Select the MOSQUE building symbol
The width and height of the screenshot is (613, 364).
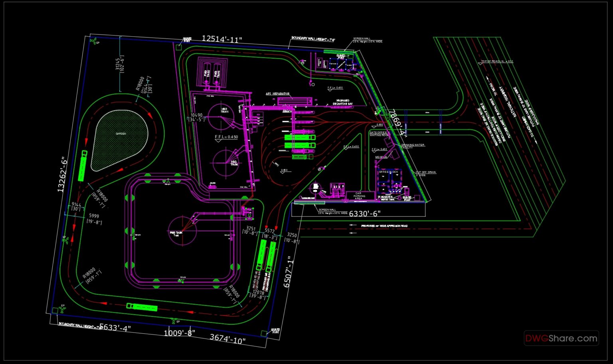point(394,154)
